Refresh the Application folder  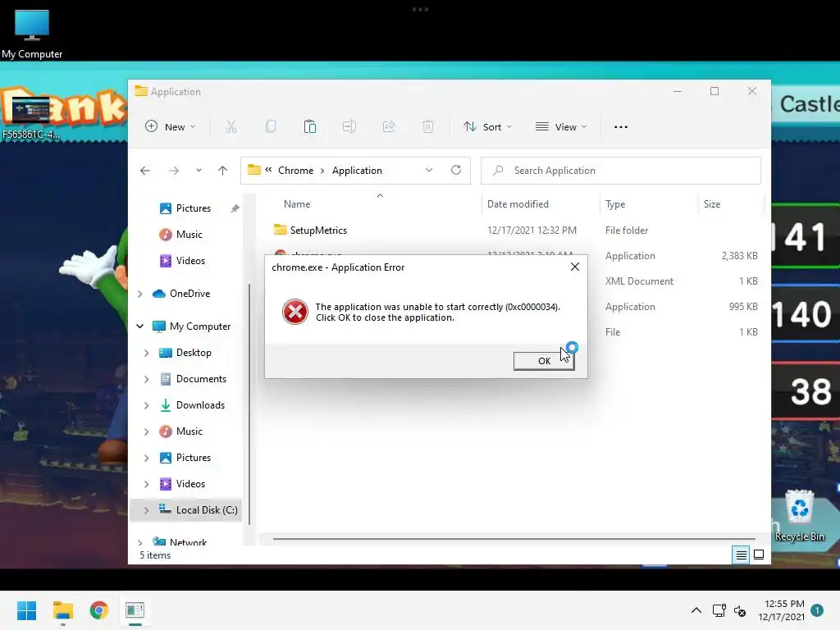pyautogui.click(x=456, y=171)
